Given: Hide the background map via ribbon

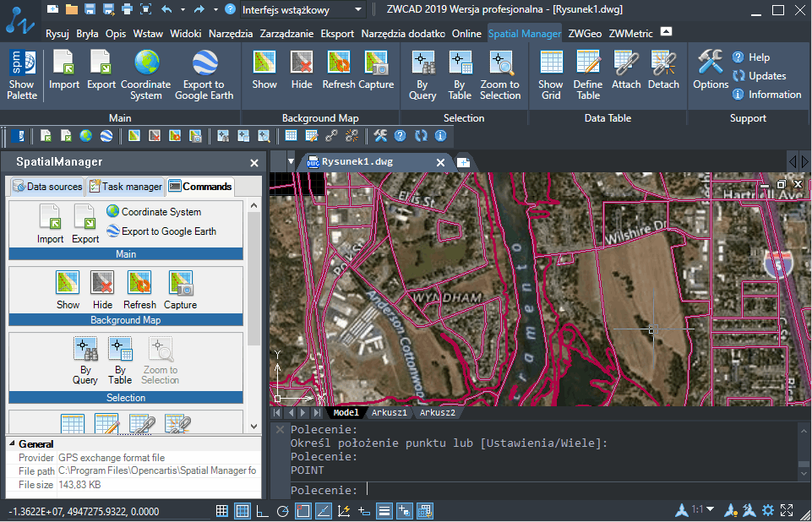Looking at the screenshot, I should click(x=302, y=70).
